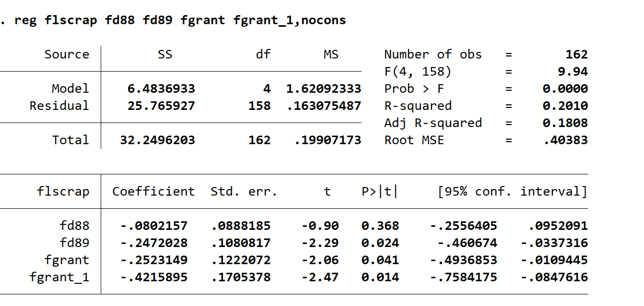
Task: Click the Residual df value 158
Action: [259, 106]
